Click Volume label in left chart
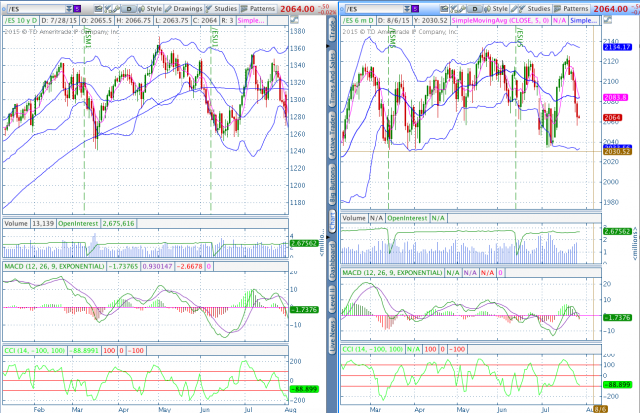Screen dimensions: 640x413 (x=16, y=224)
